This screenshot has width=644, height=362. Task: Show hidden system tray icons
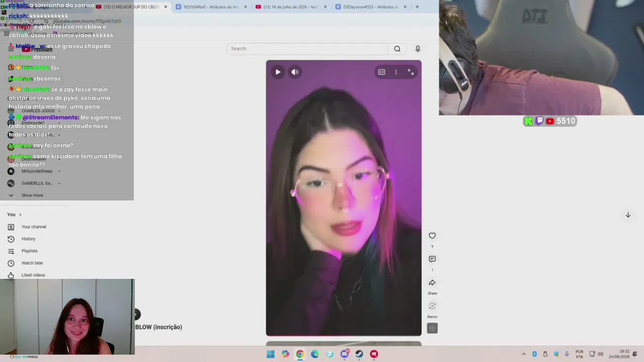pyautogui.click(x=524, y=354)
